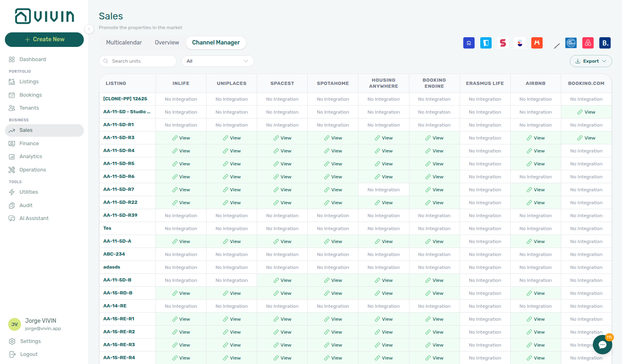This screenshot has width=622, height=364.
Task: Click the Tenants people icon
Action: click(x=12, y=108)
